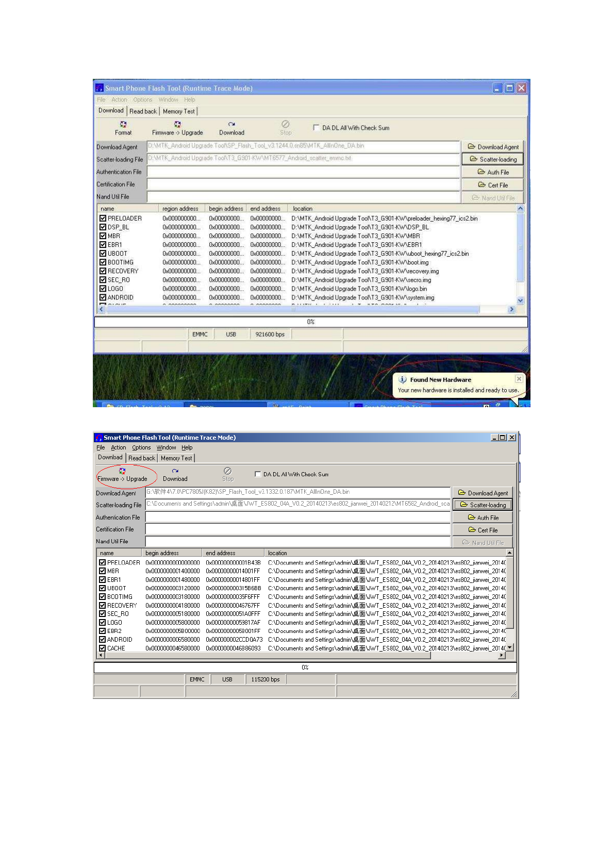
Task: Click Firmware -> Upgrade in upper window toolbar
Action: (x=177, y=128)
